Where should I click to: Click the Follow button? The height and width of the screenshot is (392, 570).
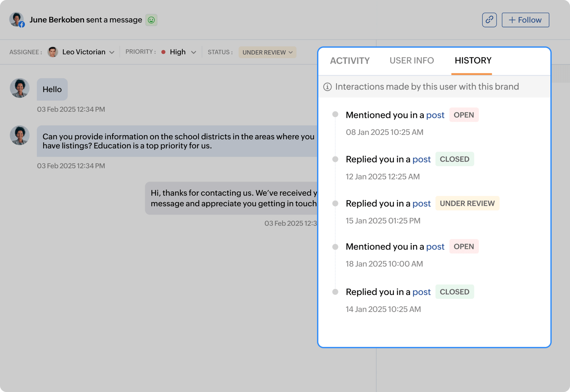pyautogui.click(x=525, y=20)
